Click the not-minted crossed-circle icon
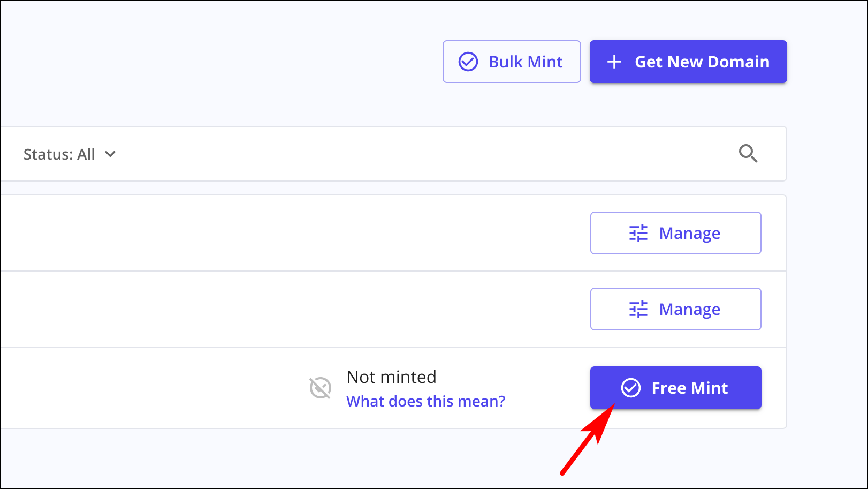Screen dimensions: 868x489 coord(321,388)
